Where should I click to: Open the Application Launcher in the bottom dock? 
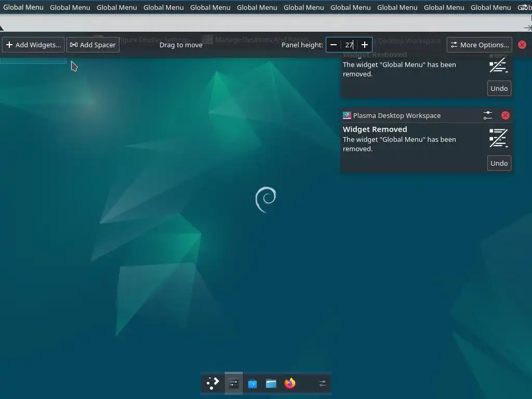(212, 383)
